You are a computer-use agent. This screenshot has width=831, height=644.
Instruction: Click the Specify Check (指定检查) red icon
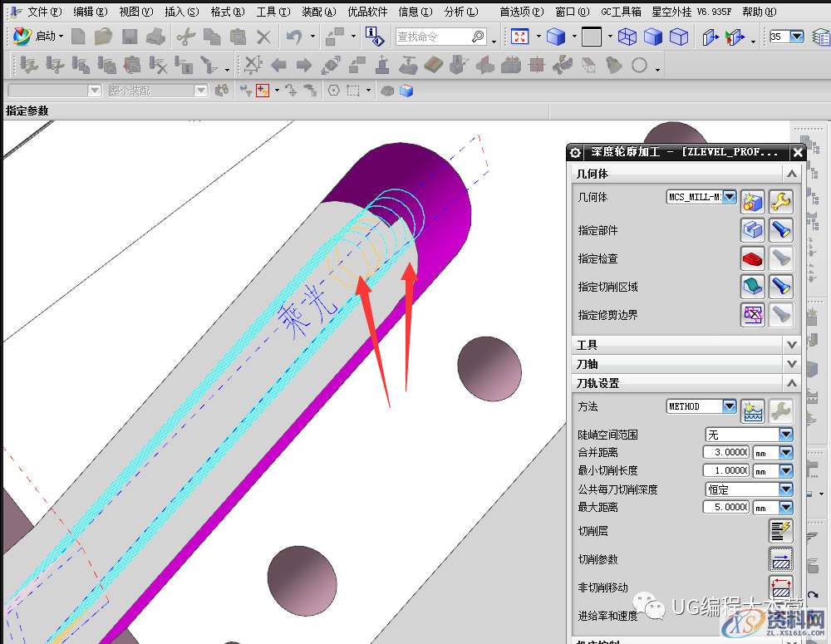(x=753, y=258)
